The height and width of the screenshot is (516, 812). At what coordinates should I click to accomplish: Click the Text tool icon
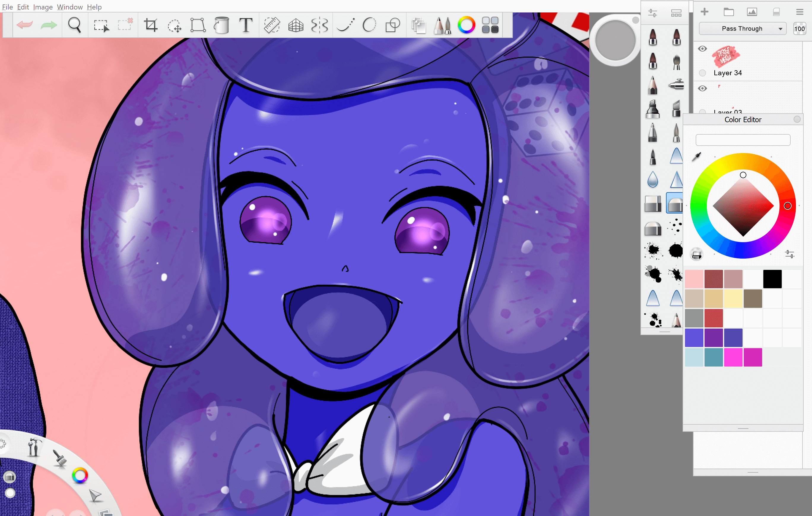click(x=246, y=25)
